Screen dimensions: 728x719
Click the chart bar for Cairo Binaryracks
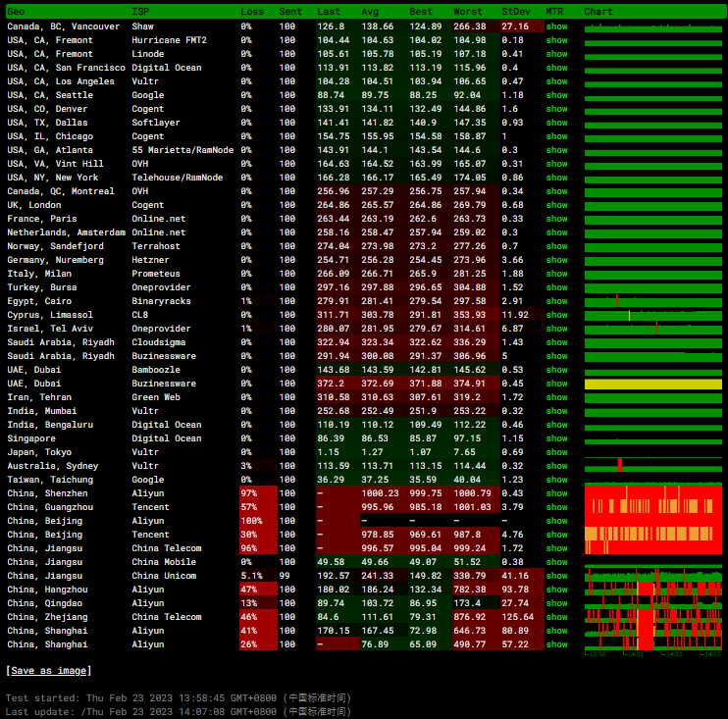[x=653, y=302]
